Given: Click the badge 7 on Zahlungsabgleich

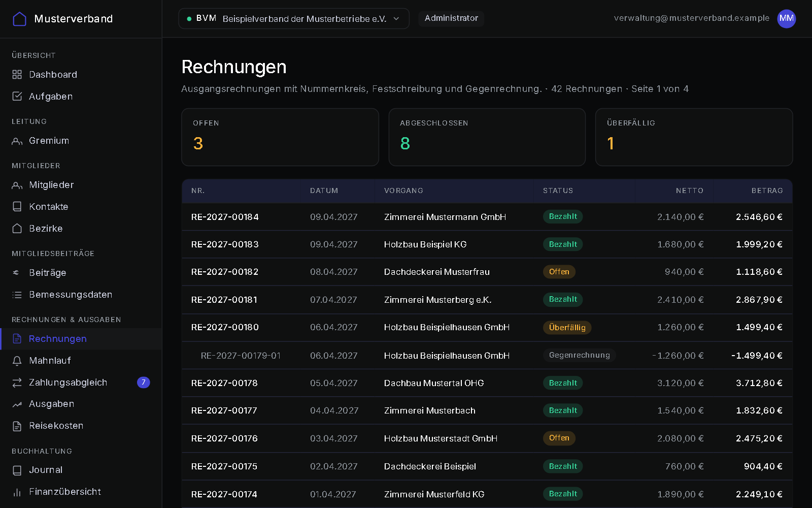Looking at the screenshot, I should [x=144, y=382].
